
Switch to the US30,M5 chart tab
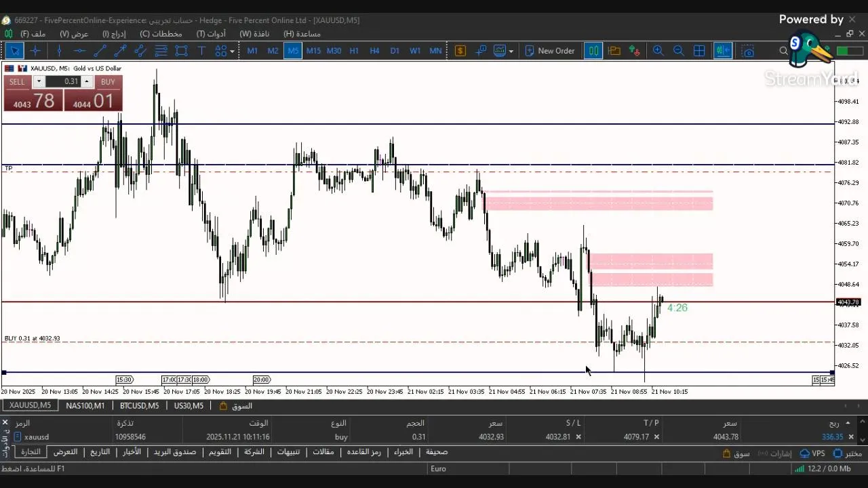[x=189, y=406]
